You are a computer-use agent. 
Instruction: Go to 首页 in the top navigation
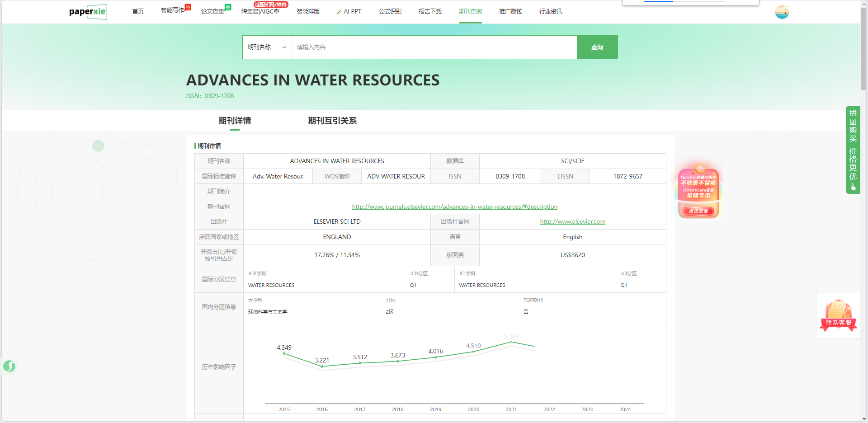click(x=138, y=12)
